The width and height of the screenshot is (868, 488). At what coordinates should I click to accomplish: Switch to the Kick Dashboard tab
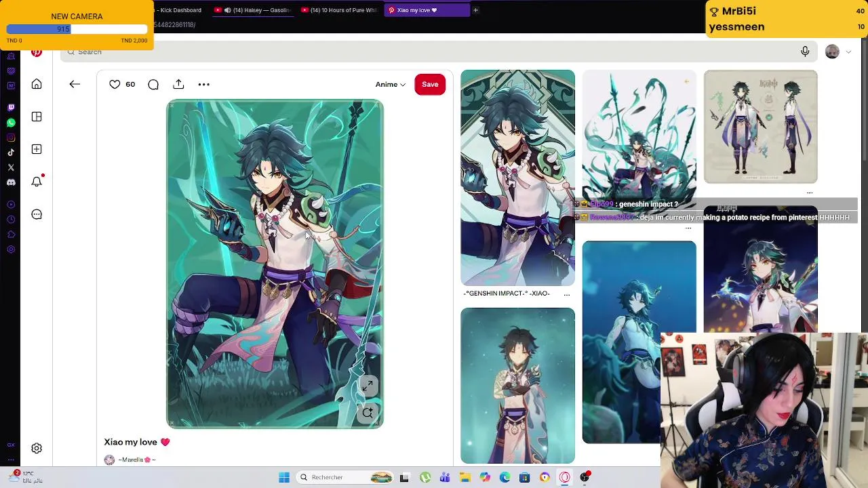click(180, 10)
